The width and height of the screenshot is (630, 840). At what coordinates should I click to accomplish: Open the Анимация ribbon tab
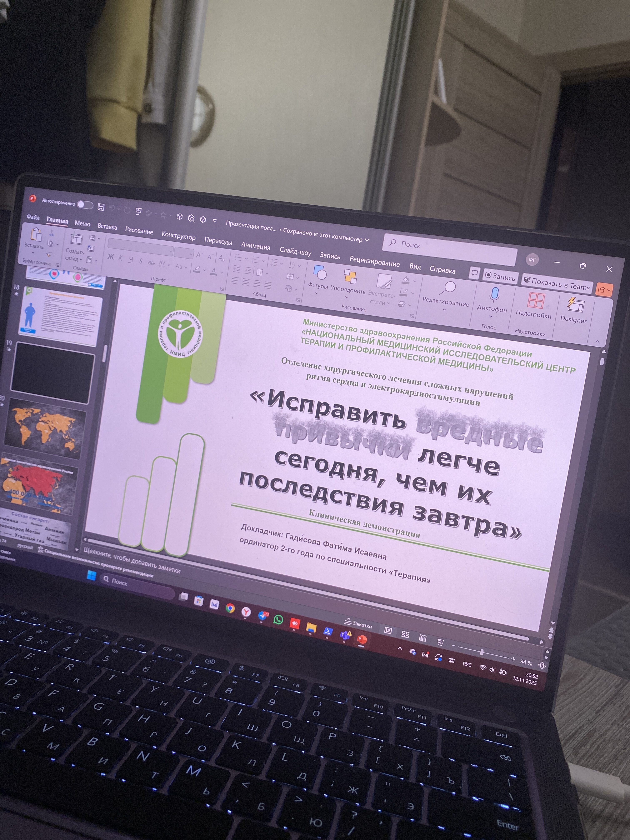256,246
